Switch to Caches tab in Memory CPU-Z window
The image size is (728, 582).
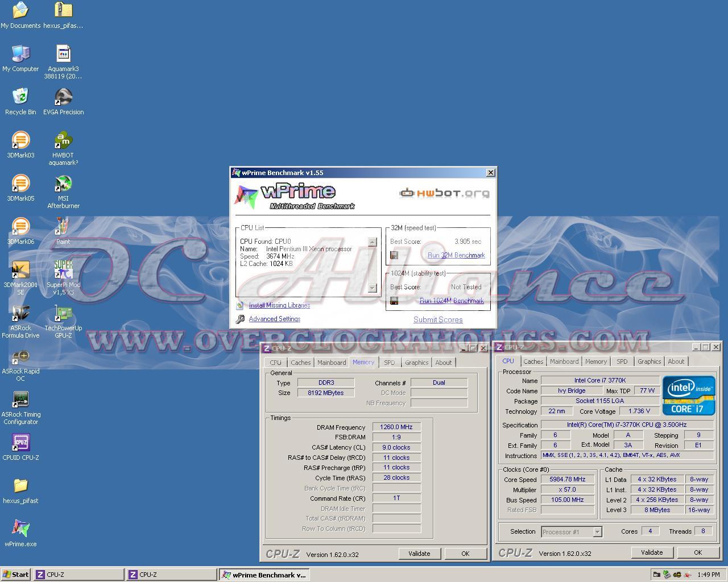[x=300, y=363]
